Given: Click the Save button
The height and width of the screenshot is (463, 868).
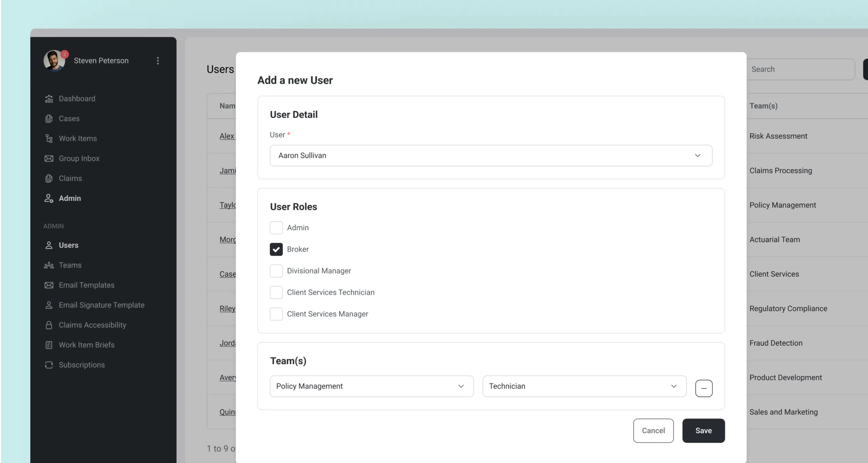Looking at the screenshot, I should tap(703, 430).
